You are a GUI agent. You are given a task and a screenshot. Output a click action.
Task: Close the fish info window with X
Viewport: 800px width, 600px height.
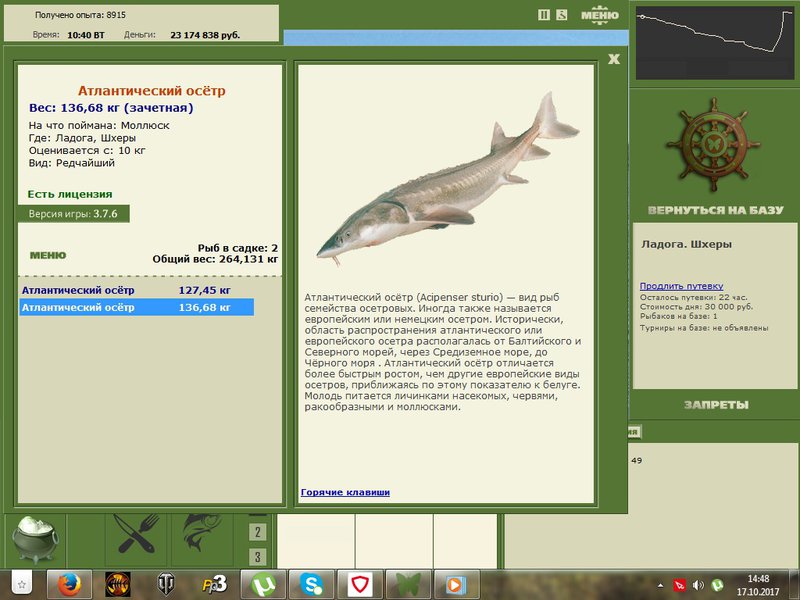[x=614, y=59]
